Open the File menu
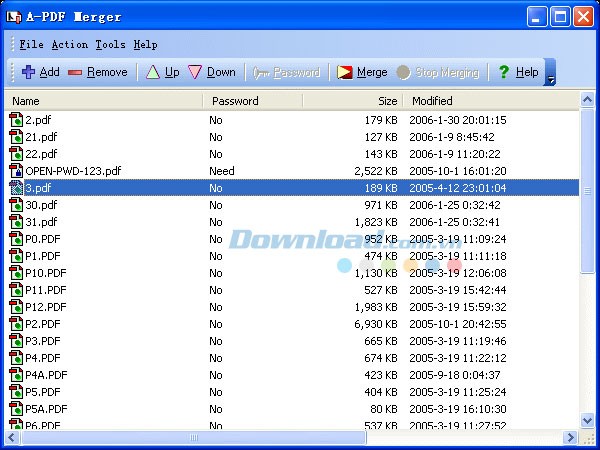 (31, 45)
